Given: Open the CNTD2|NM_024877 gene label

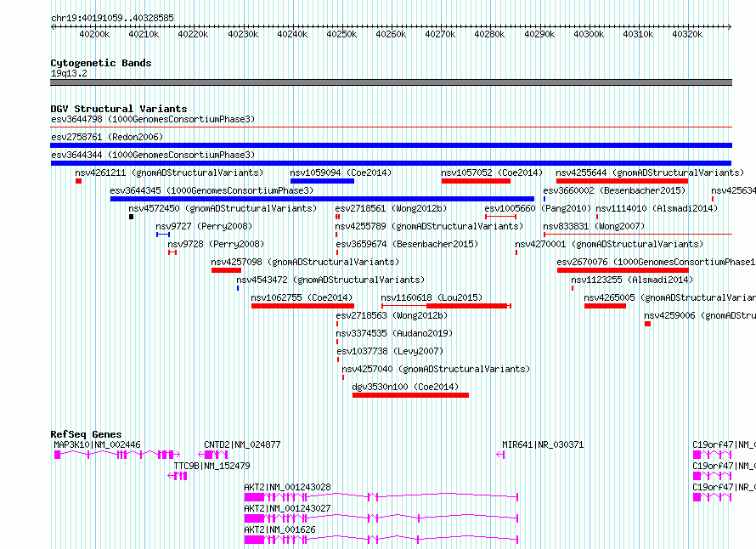Looking at the screenshot, I should 242,444.
